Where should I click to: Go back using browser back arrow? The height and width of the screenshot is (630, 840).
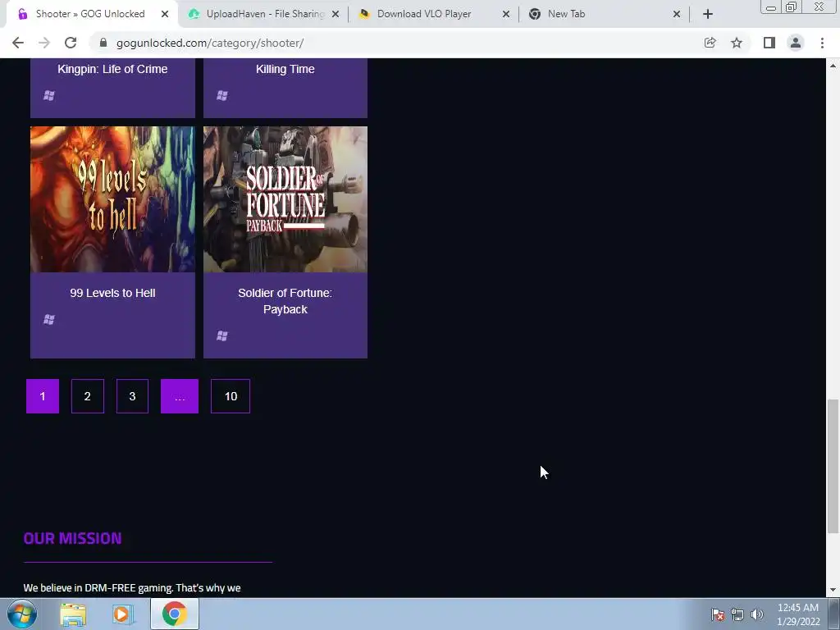point(18,43)
